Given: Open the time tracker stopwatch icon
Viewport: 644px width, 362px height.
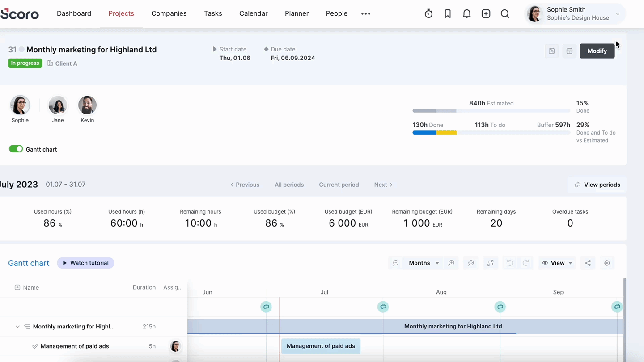Looking at the screenshot, I should [428, 13].
